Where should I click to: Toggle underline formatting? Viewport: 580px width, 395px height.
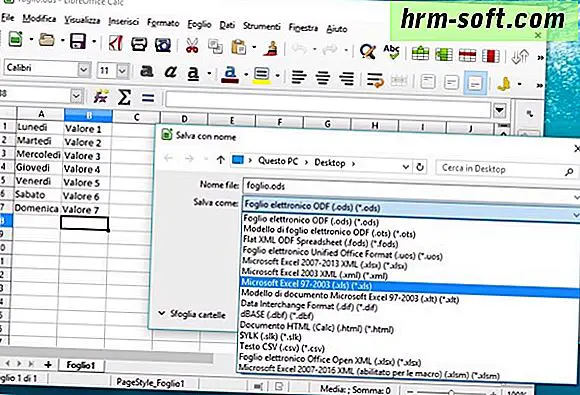pyautogui.click(x=193, y=73)
